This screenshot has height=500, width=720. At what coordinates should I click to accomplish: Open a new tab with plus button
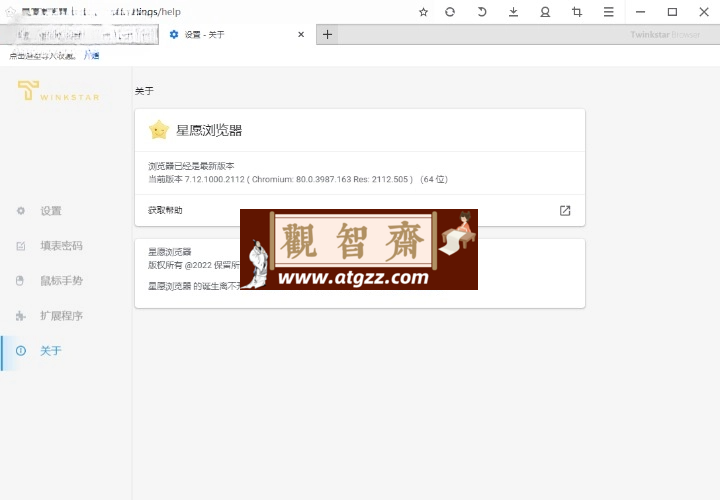[327, 34]
